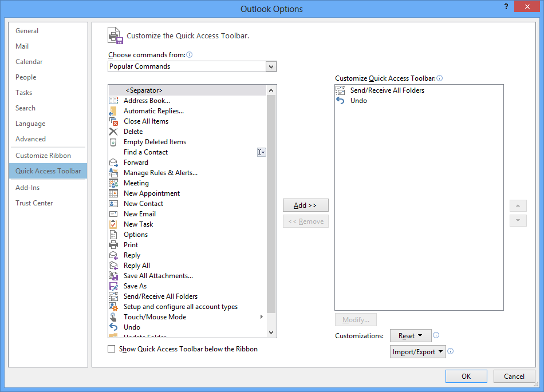544x392 pixels.
Task: Click Send/Receive All Folders icon in left list
Action: tap(113, 296)
